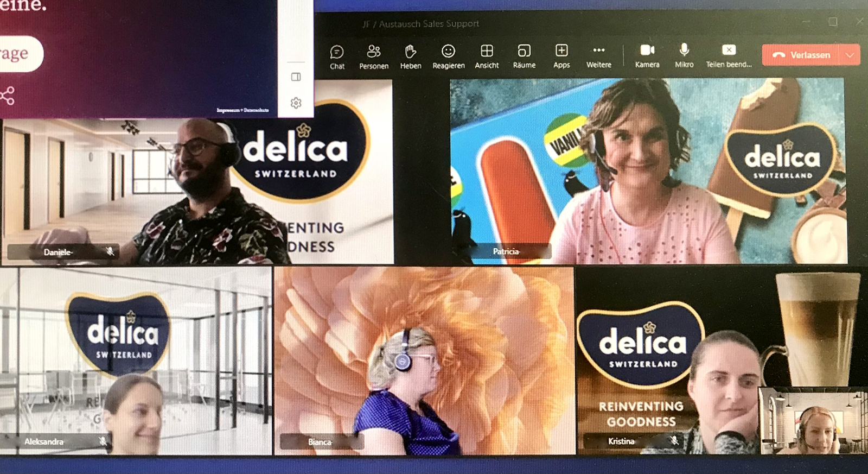868x474 pixels.
Task: Click the Bianca name label
Action: click(x=320, y=442)
